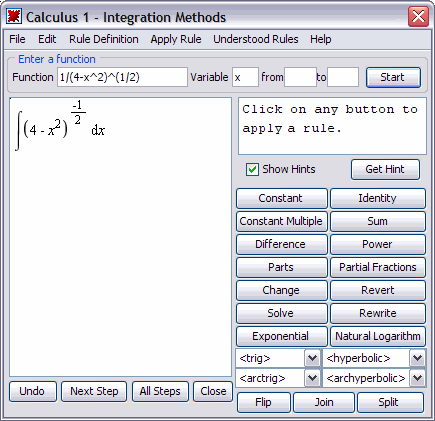Open the archyperbolic dropdown arrow
This screenshot has height=421, width=435.
(417, 378)
